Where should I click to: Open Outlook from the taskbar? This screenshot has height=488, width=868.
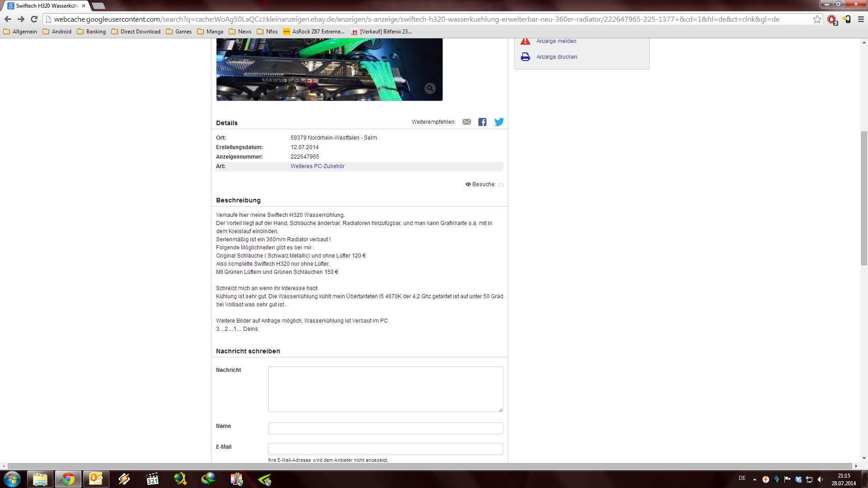pyautogui.click(x=96, y=479)
